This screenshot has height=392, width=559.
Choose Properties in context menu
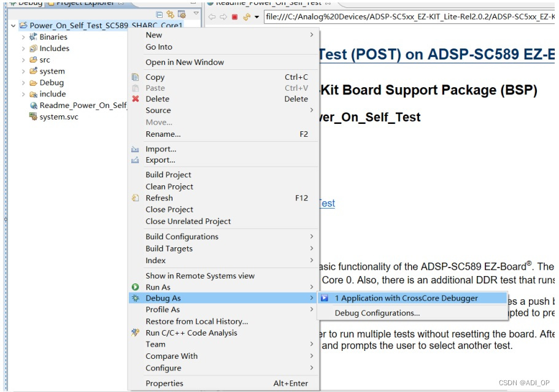tap(223, 383)
